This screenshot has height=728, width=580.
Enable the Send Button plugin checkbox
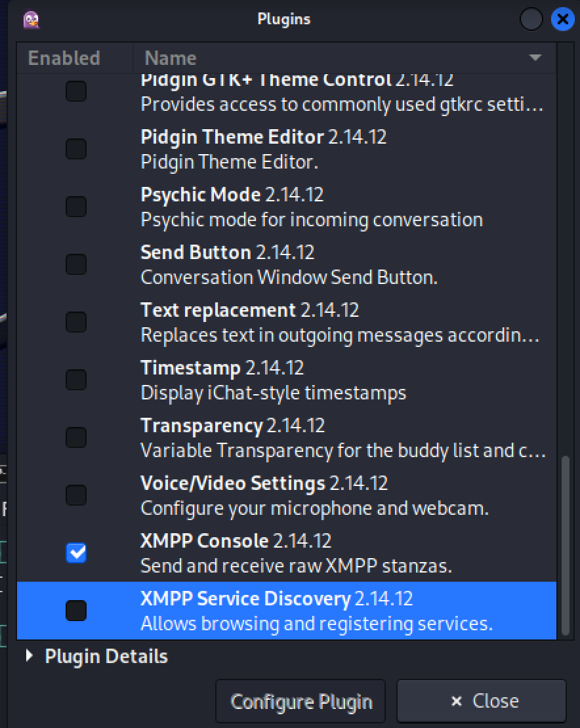76,264
